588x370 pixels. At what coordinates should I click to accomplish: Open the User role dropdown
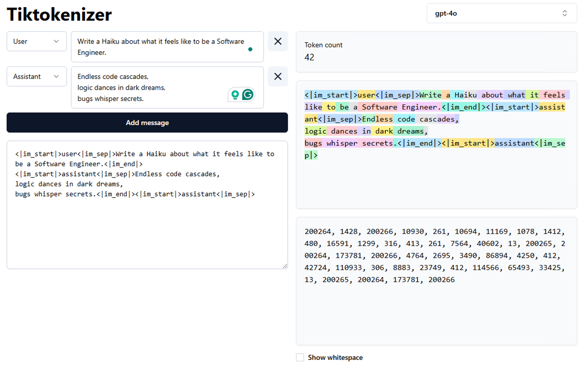click(36, 41)
